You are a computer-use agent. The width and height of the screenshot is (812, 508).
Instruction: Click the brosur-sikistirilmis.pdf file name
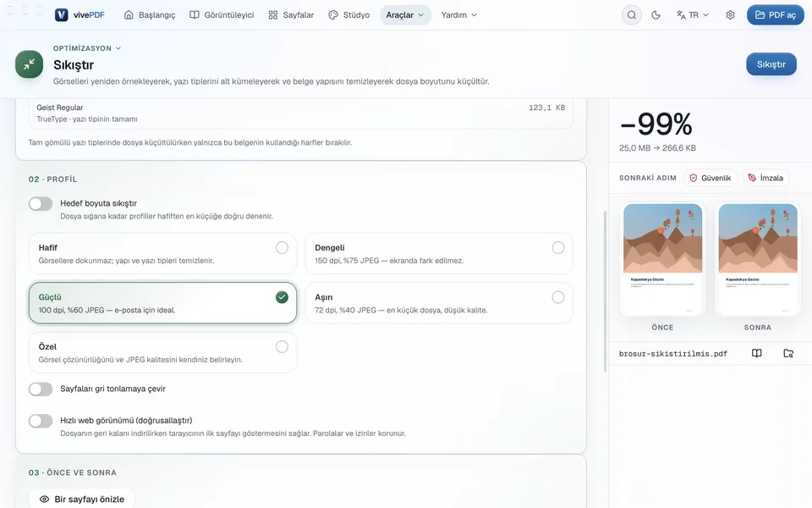coord(673,354)
